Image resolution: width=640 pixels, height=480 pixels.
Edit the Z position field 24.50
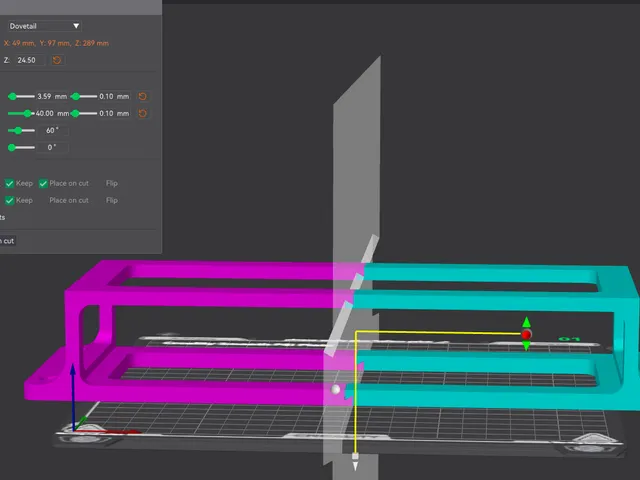(x=30, y=60)
